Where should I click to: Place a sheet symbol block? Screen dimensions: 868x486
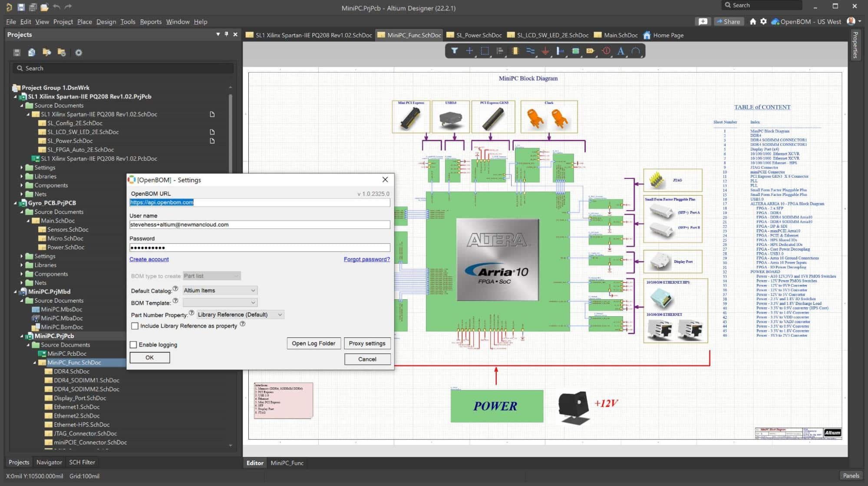pyautogui.click(x=576, y=51)
